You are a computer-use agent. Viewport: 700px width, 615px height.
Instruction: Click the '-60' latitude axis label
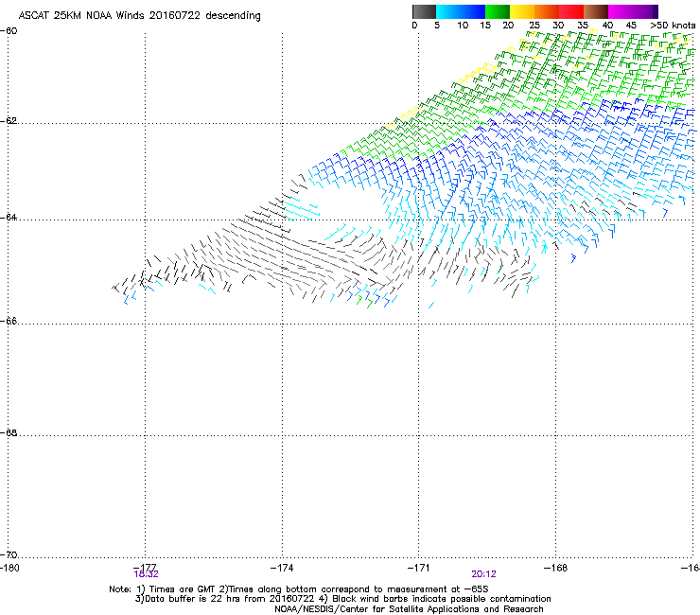[9, 31]
